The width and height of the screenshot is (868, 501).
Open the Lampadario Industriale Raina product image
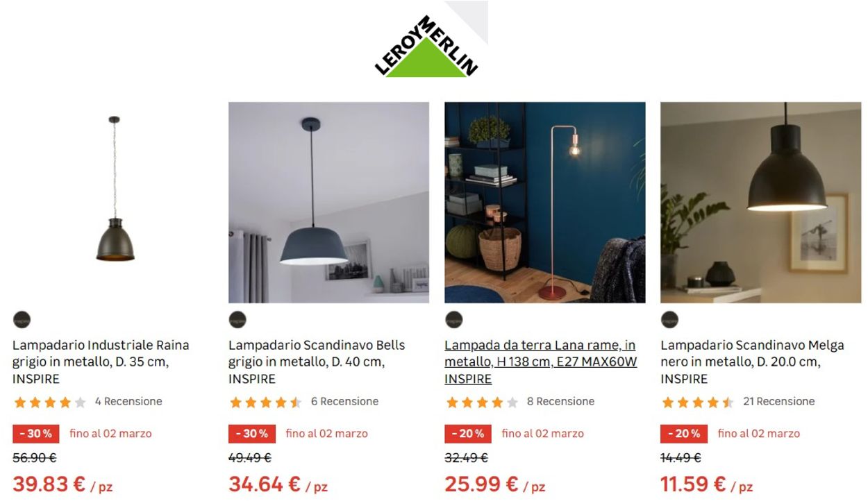pyautogui.click(x=113, y=203)
